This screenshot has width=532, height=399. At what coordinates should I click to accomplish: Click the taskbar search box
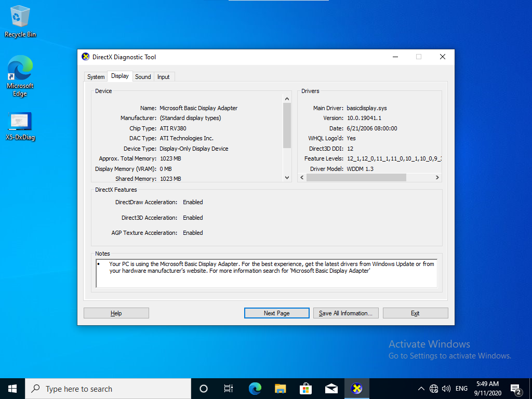point(108,389)
